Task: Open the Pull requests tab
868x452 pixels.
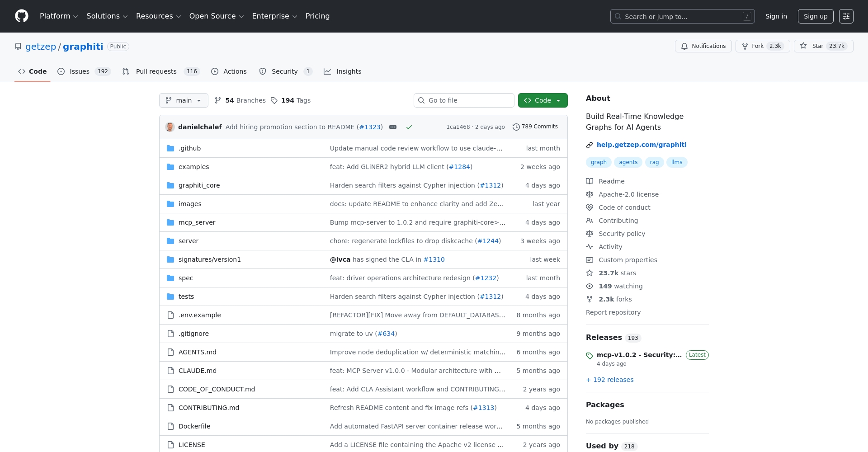Action: pyautogui.click(x=160, y=71)
